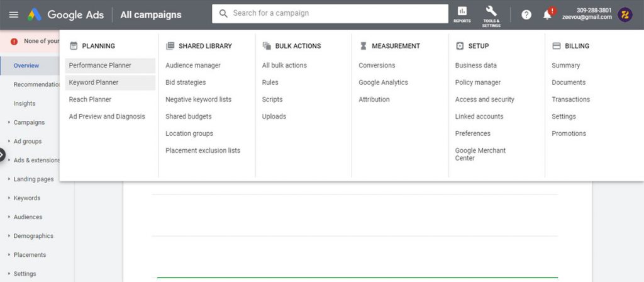Click the Bulk Actions section icon

point(267,46)
